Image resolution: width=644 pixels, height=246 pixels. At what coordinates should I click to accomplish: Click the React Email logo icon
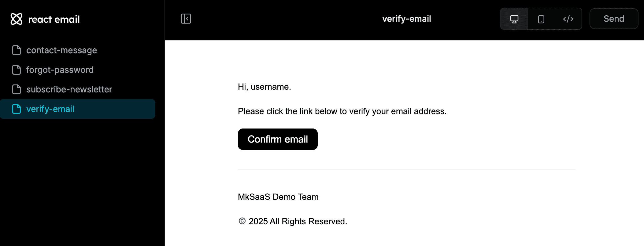click(17, 19)
